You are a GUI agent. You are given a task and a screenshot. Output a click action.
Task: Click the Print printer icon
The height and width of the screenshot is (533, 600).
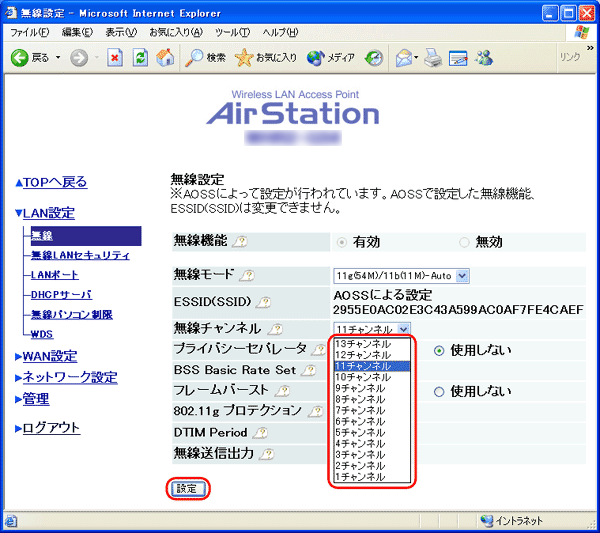[433, 58]
